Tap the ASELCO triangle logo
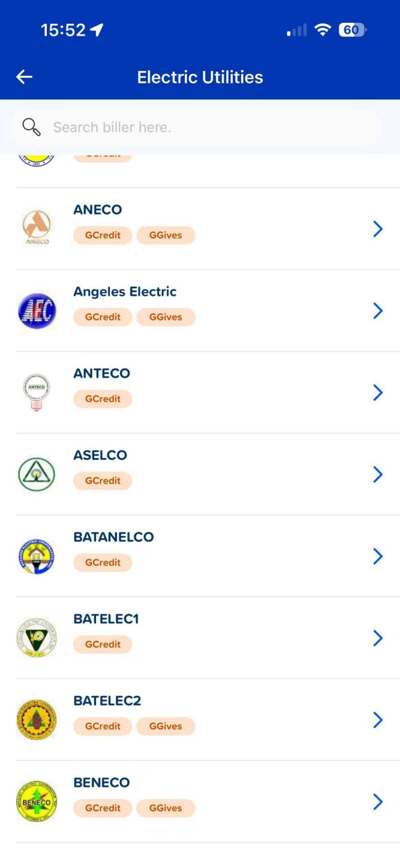Image resolution: width=400 pixels, height=868 pixels. (x=37, y=474)
